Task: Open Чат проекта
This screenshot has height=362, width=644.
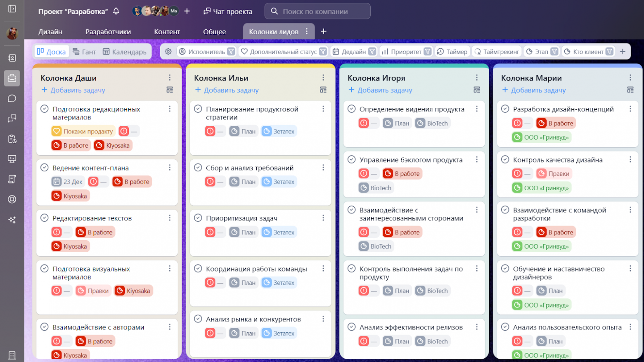Action: click(x=228, y=11)
